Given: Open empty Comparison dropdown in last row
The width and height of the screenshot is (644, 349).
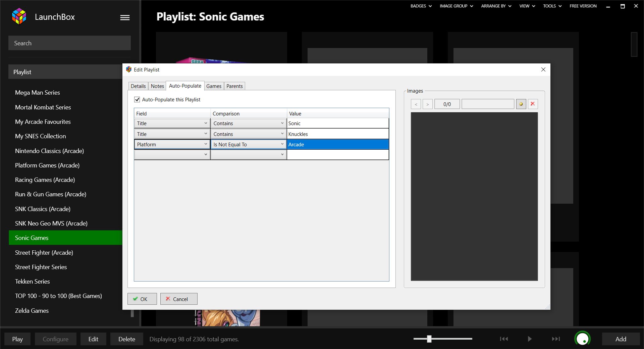Looking at the screenshot, I should 248,154.
